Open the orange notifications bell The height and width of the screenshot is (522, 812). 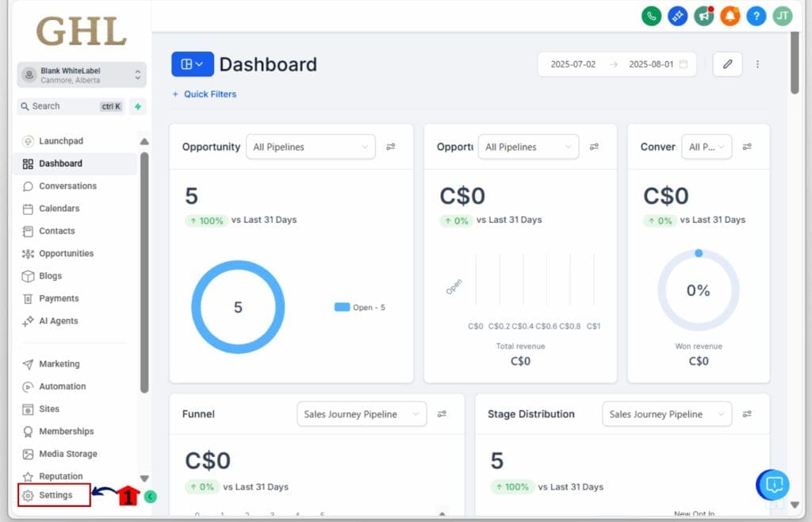tap(730, 16)
